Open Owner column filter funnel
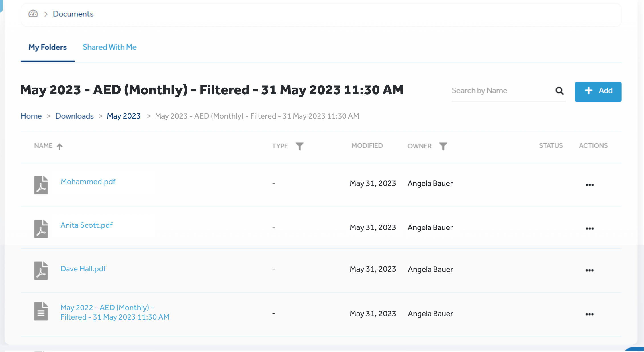 click(x=443, y=146)
